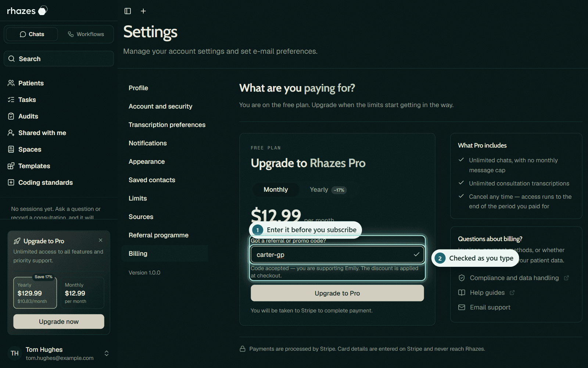The height and width of the screenshot is (368, 588).
Task: Open Sources settings
Action: tap(165, 217)
